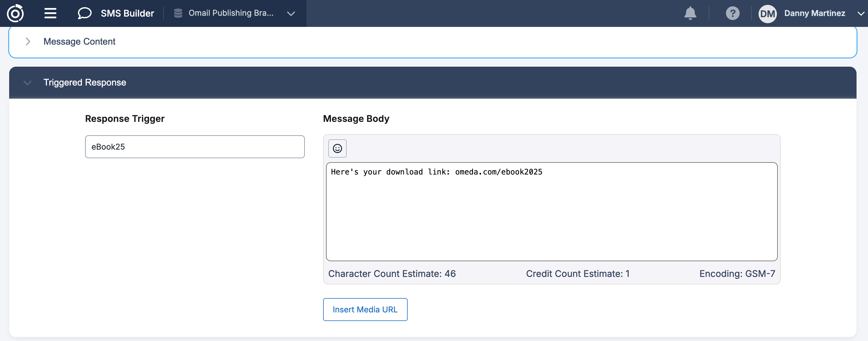Click inside the Message Body text area
The image size is (868, 341).
coord(551,215)
